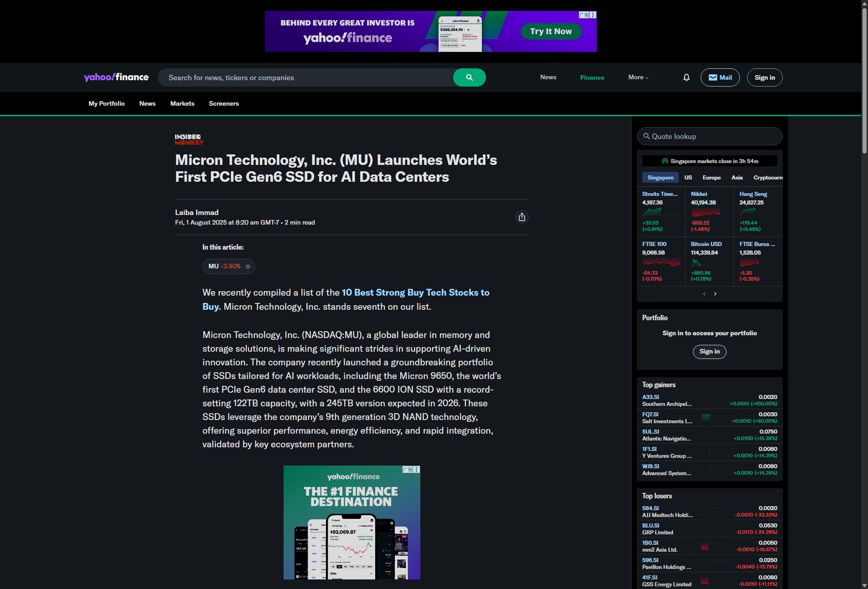Open the Markets menu item
This screenshot has width=868, height=589.
click(182, 103)
